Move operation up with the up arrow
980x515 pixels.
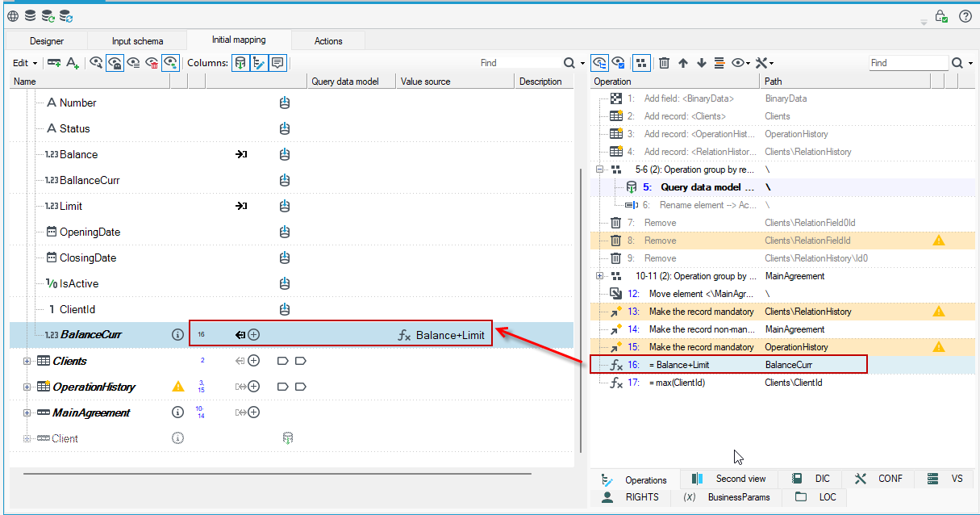pos(683,63)
